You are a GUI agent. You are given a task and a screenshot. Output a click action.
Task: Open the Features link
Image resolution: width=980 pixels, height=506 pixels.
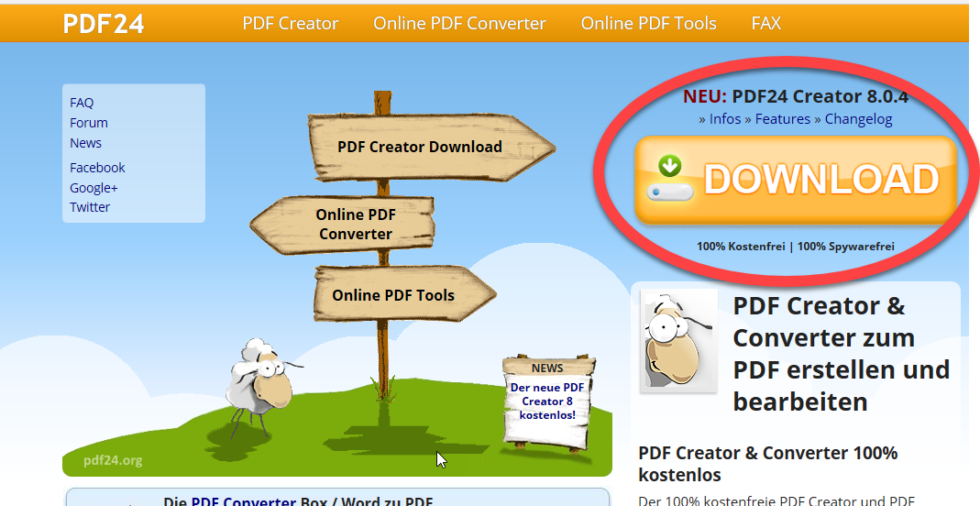[x=783, y=118]
